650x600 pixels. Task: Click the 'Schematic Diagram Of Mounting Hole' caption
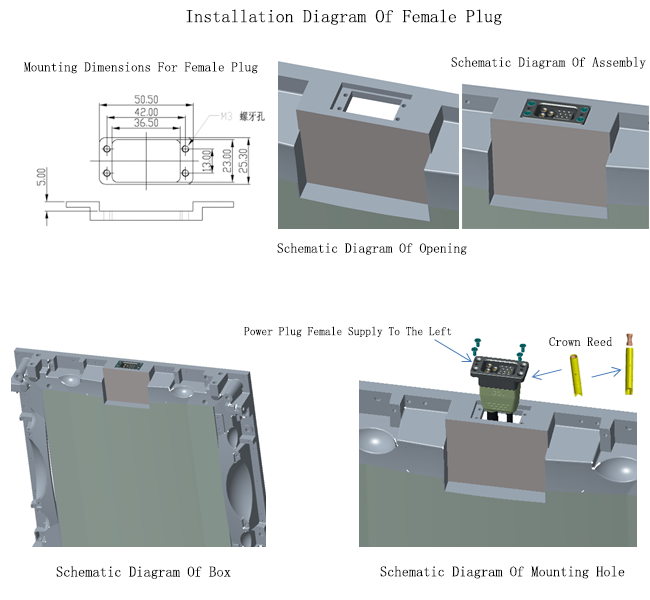[502, 572]
